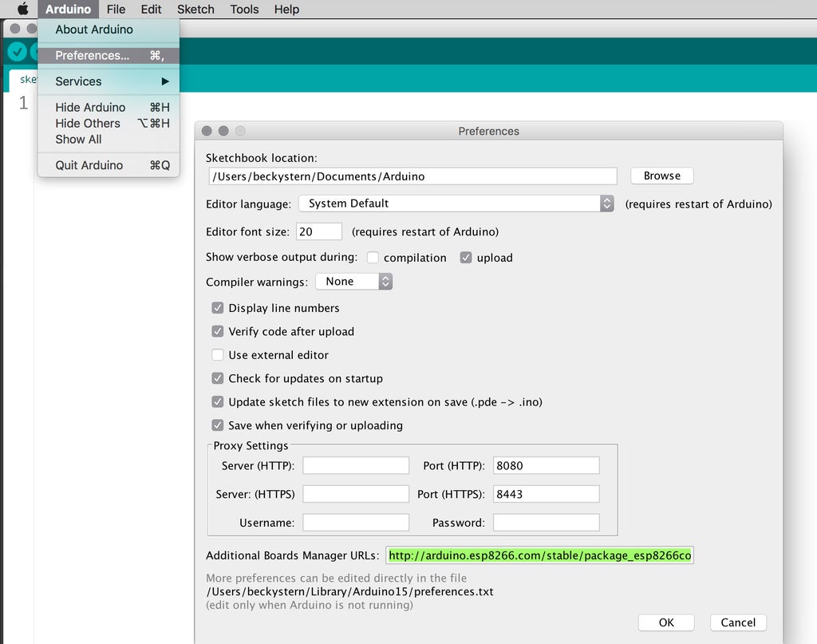Close the main Arduino sketch window
This screenshot has height=644, width=817.
tap(15, 29)
